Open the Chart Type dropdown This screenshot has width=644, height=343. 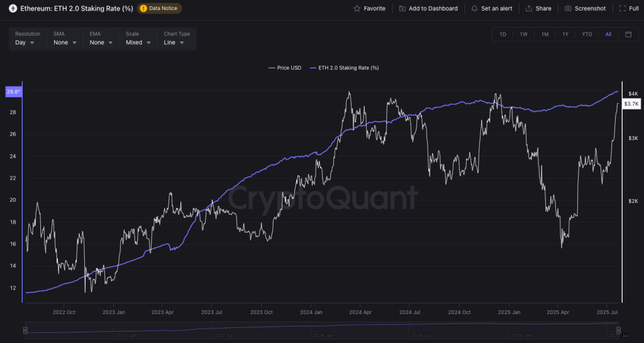(x=174, y=43)
